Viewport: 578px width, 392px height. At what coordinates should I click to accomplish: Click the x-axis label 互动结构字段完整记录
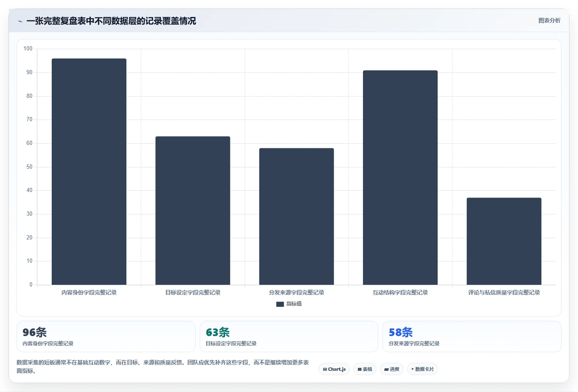click(400, 292)
